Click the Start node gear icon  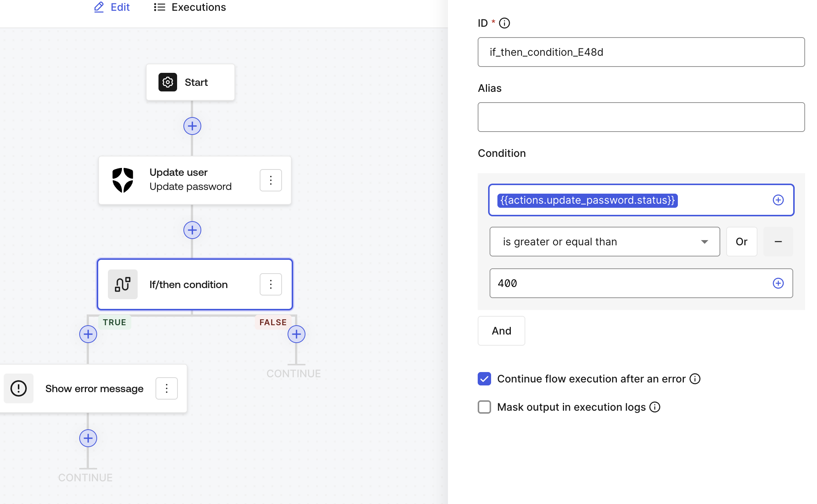pos(168,82)
